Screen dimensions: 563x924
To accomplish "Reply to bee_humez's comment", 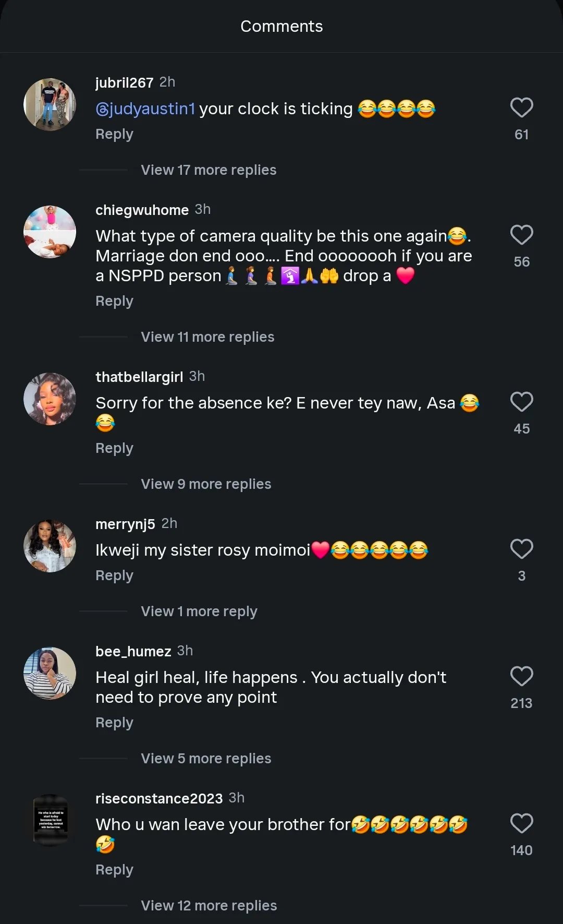I will 114,723.
